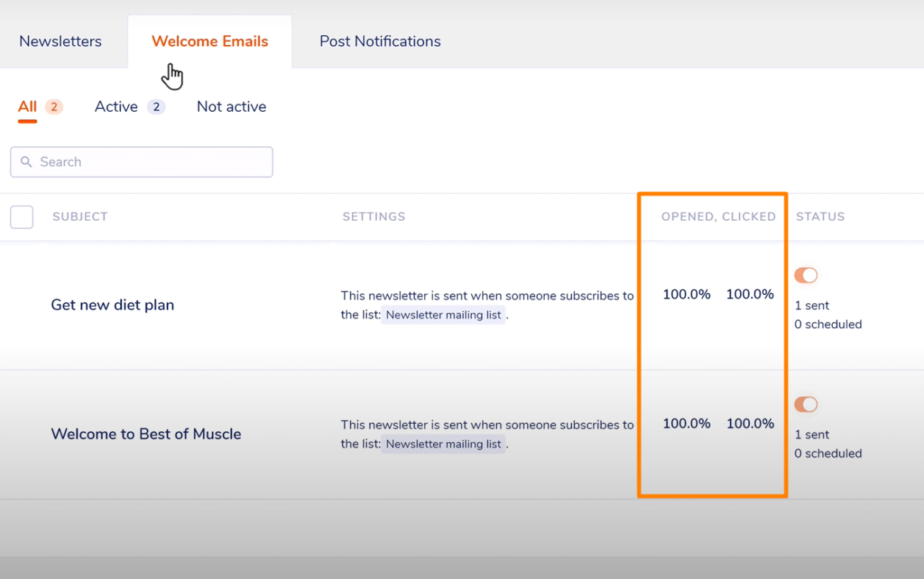Open the 'Get new diet plan' email
The image size is (924, 579).
(112, 305)
